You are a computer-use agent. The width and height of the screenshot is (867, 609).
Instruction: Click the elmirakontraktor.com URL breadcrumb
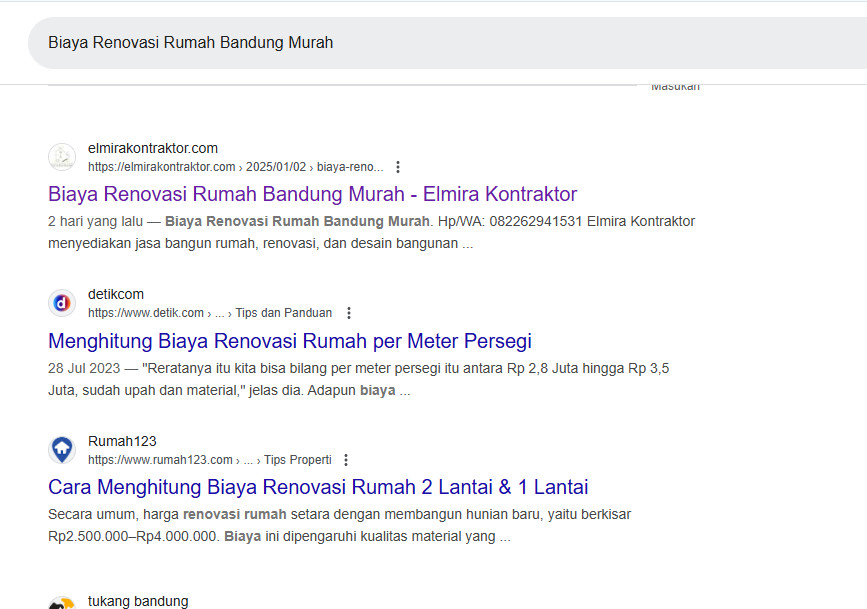(236, 167)
